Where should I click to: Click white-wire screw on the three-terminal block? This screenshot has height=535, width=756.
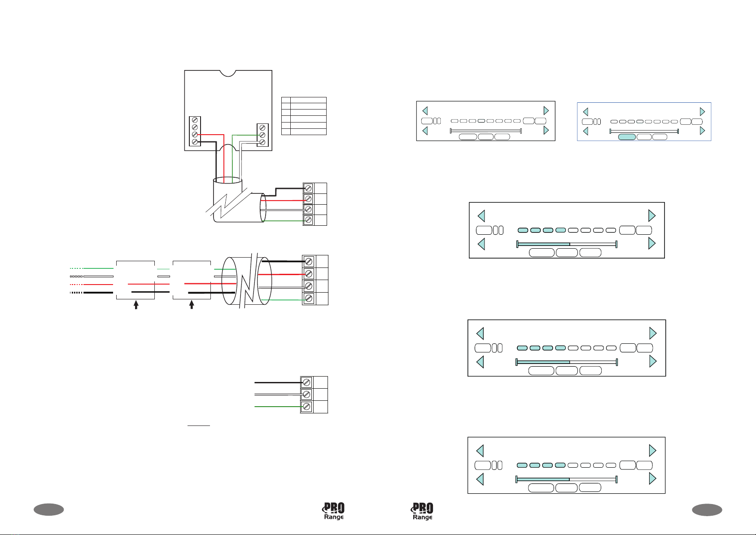point(306,395)
